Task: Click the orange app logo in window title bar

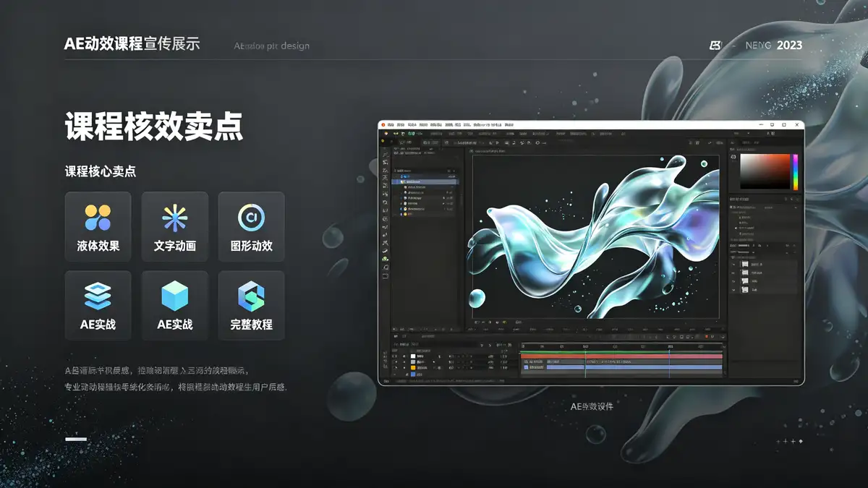Action: [383, 124]
